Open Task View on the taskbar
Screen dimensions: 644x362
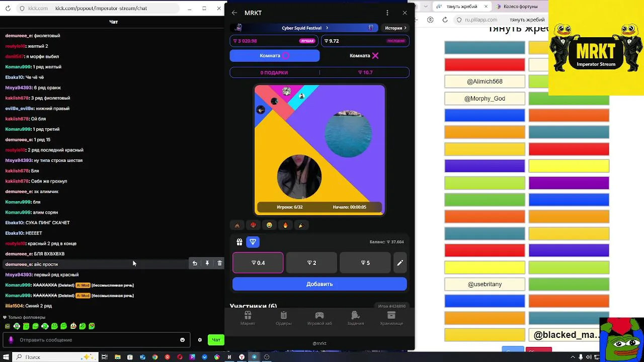click(x=105, y=357)
